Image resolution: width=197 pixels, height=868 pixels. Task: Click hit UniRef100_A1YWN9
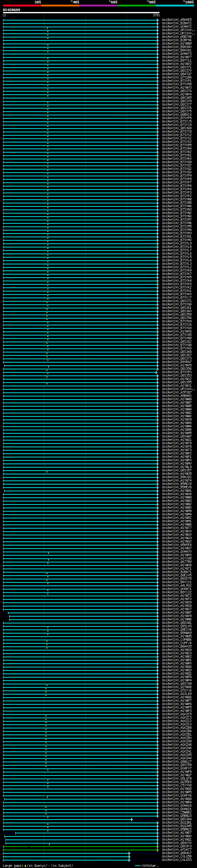tap(177, 43)
